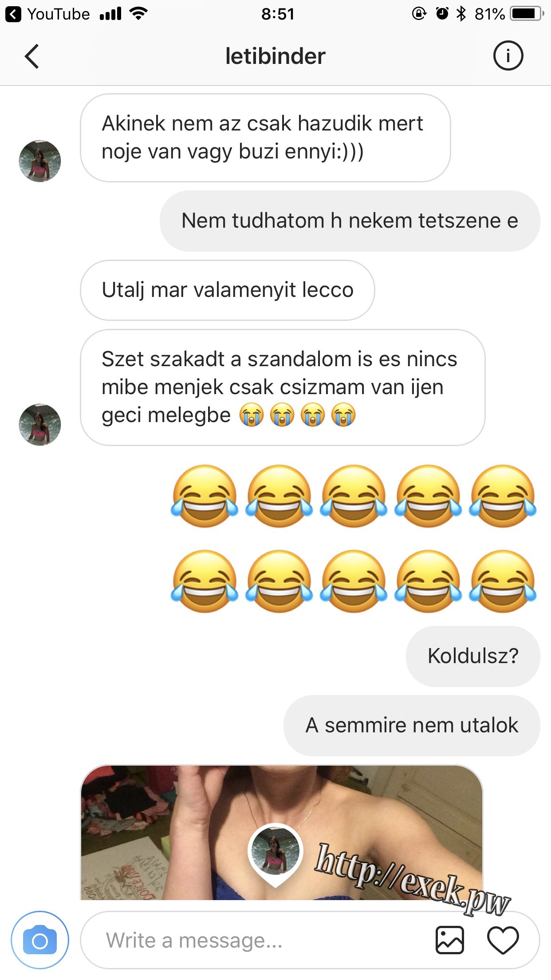The height and width of the screenshot is (980, 551).
Task: Send a heart with the heart icon
Action: (503, 940)
